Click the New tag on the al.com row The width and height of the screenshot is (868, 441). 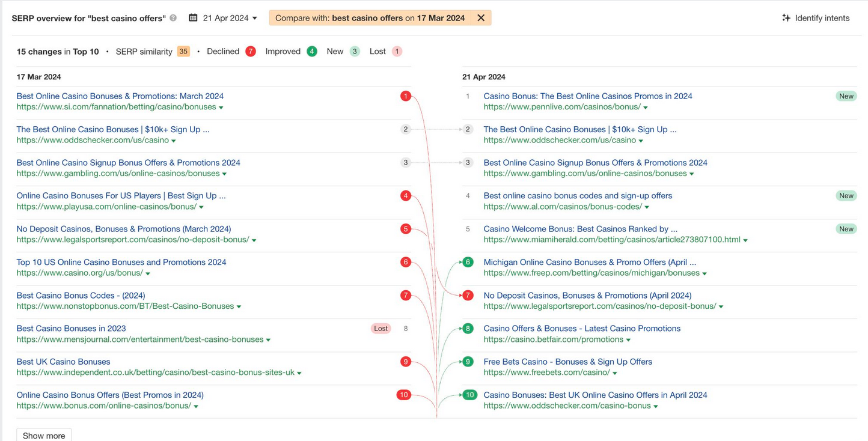(846, 196)
